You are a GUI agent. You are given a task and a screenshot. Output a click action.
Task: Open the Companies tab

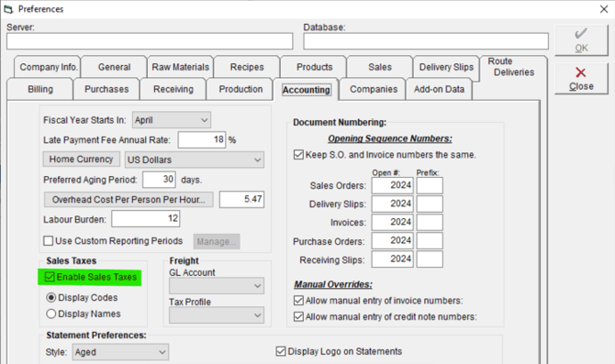tap(374, 89)
